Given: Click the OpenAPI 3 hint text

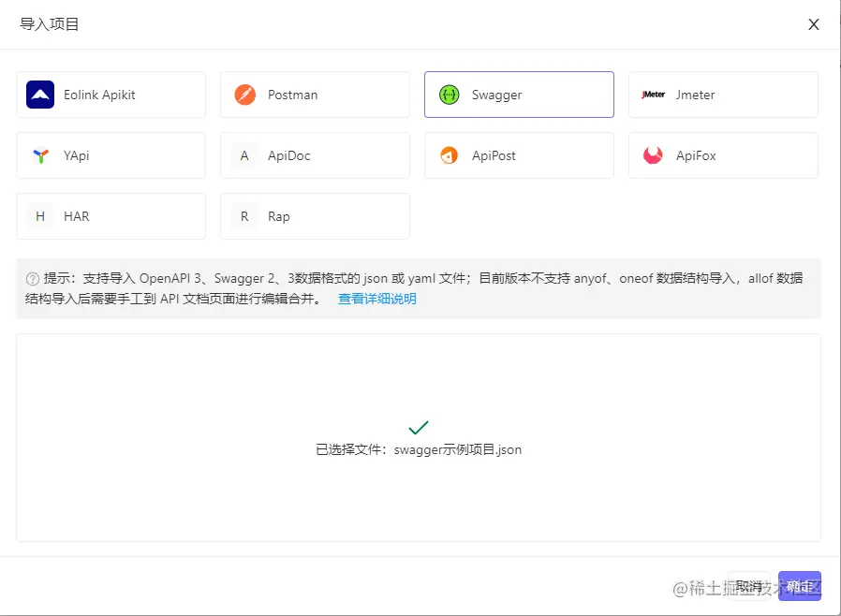Looking at the screenshot, I should coord(170,278).
